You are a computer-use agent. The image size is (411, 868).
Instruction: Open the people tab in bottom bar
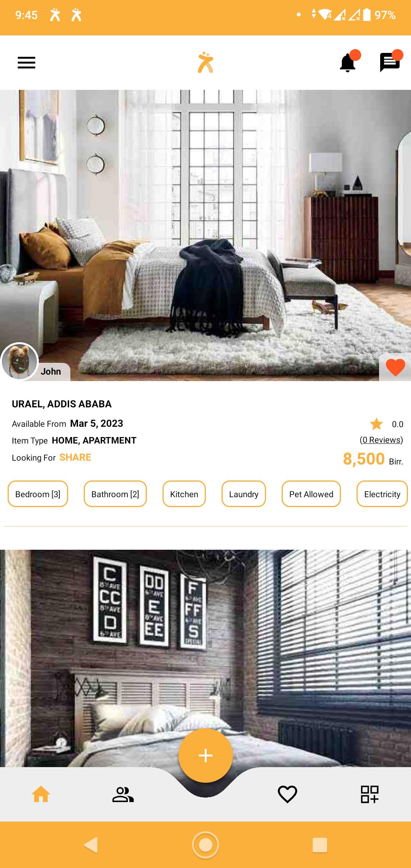[123, 794]
